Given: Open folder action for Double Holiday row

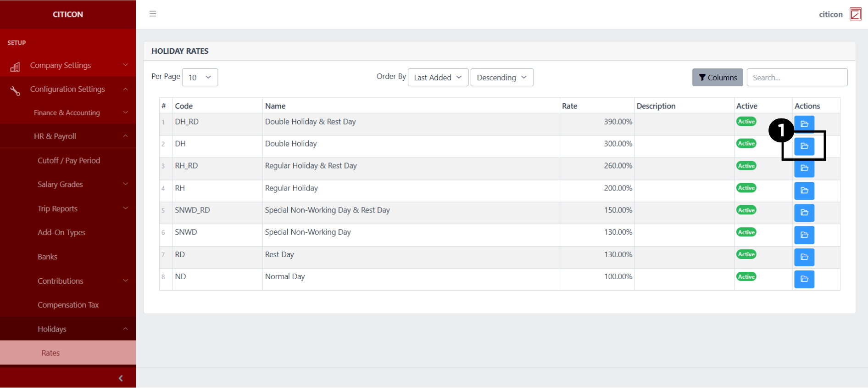Looking at the screenshot, I should (804, 146).
